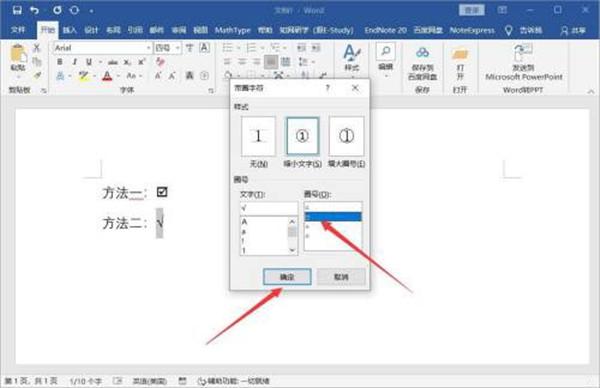Choose the 增大圈号 style thumbnail
Screen dimensions: 600x388
[346, 136]
